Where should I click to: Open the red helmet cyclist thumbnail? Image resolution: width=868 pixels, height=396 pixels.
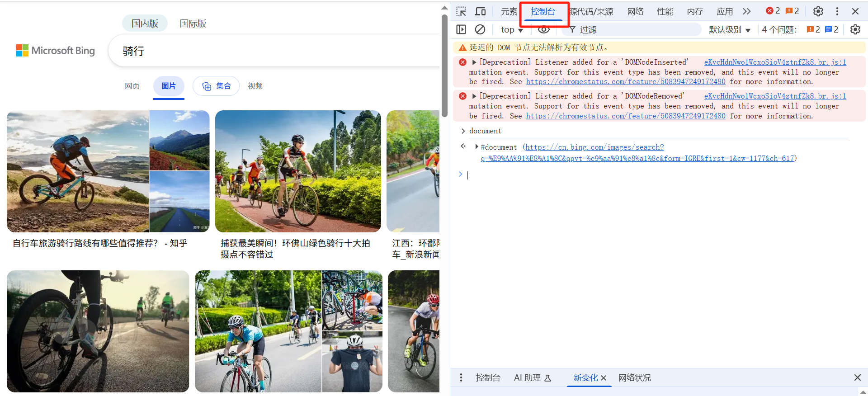(414, 331)
